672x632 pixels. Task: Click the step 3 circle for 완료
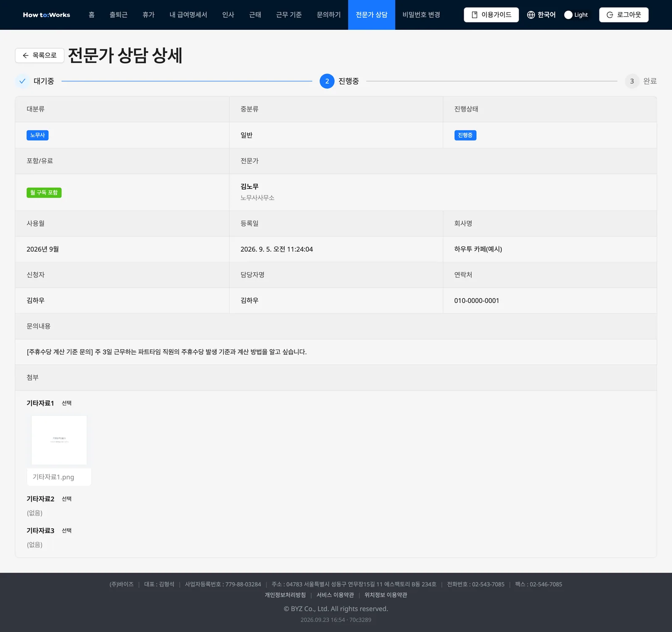coord(632,81)
